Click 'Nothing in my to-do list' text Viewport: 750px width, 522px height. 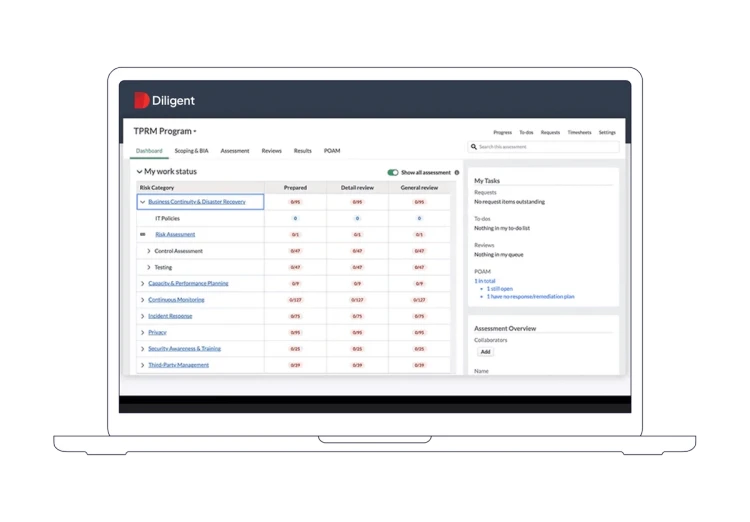coord(502,228)
